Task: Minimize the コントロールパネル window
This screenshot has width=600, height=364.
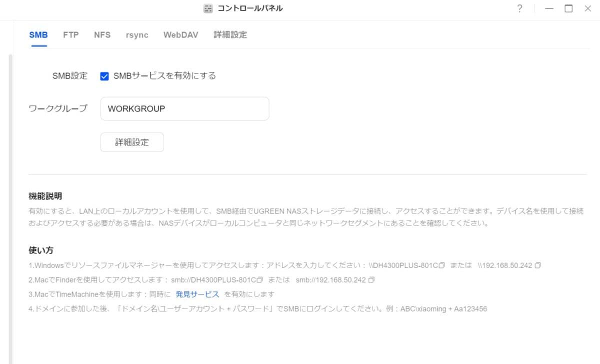Action: pos(549,8)
